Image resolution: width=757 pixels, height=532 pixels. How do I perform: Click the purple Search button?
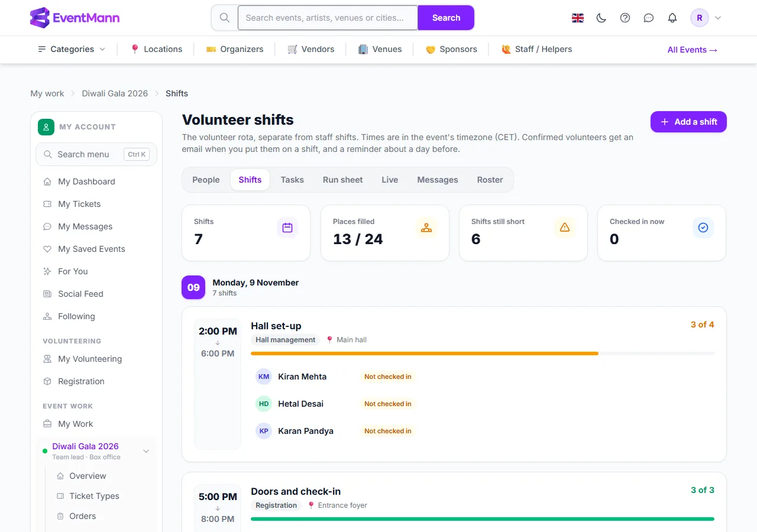coord(446,18)
